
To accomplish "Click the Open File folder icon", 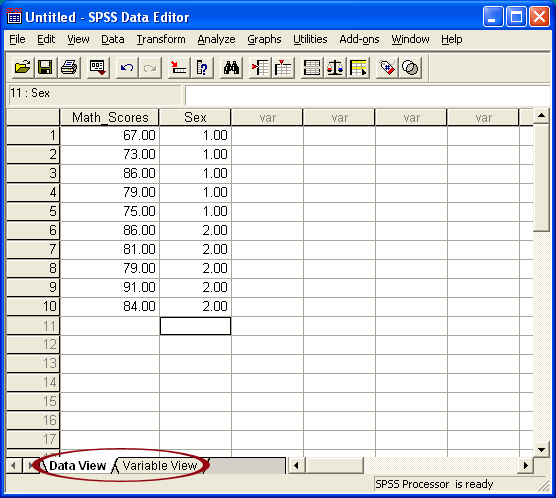I will point(22,67).
